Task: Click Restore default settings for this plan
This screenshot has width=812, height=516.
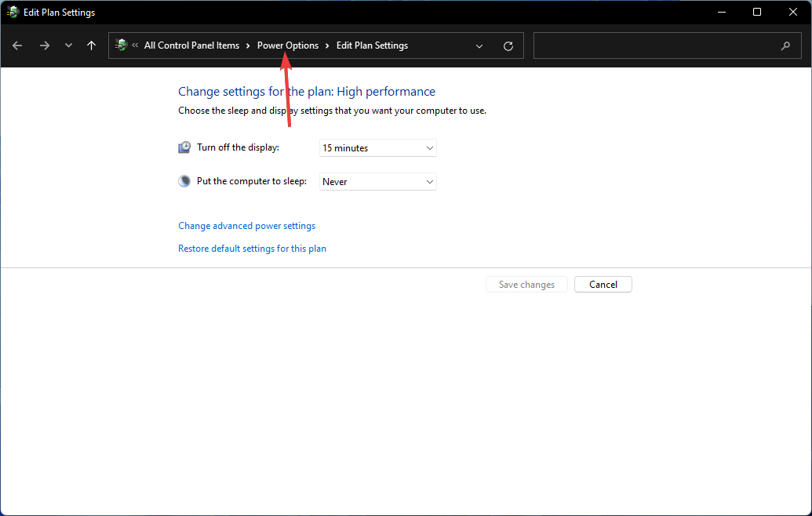Action: tap(252, 248)
